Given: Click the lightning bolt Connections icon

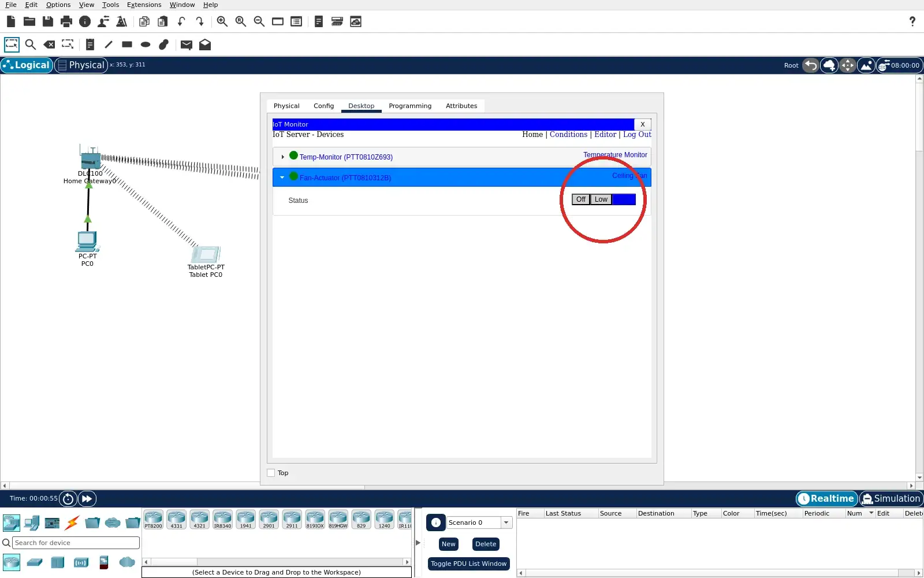Looking at the screenshot, I should point(72,523).
